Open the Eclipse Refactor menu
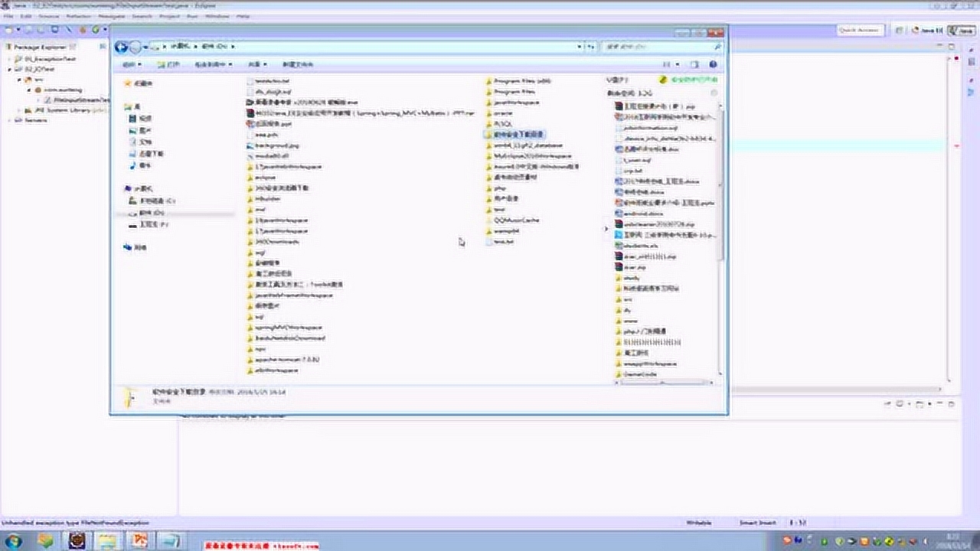980x551 pixels. [79, 15]
